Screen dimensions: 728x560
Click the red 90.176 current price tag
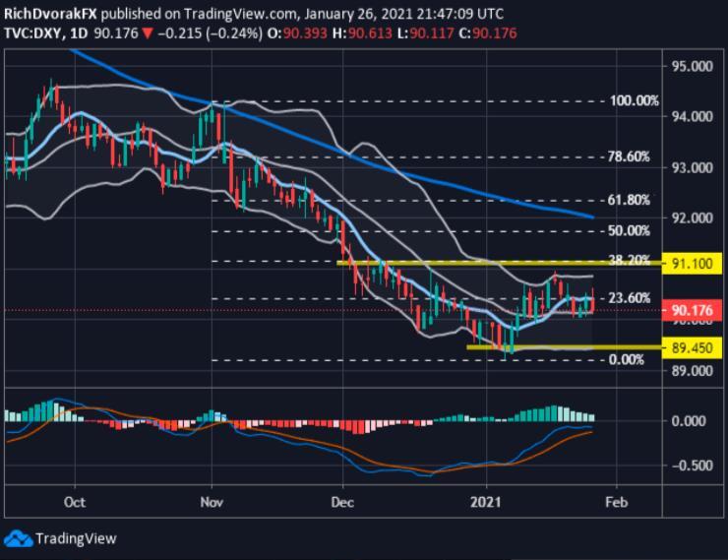coord(692,310)
